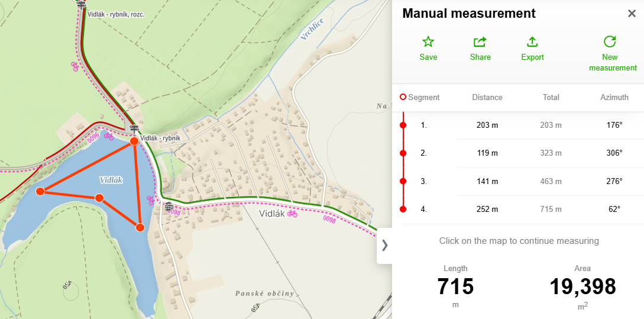Collapse the side panel with chevron

coord(384,245)
